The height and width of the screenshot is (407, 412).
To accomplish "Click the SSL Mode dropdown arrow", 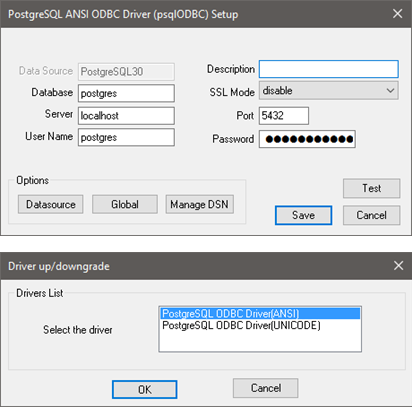I will click(x=390, y=91).
